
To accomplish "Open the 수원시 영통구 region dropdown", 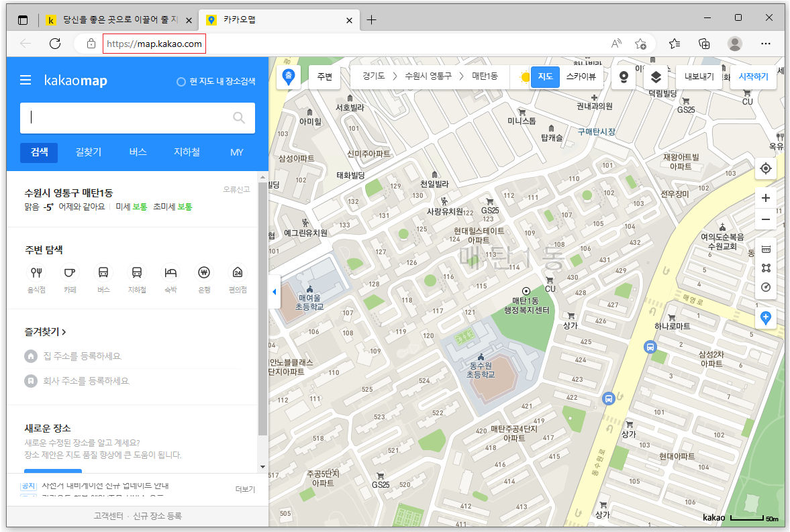I will pos(428,76).
